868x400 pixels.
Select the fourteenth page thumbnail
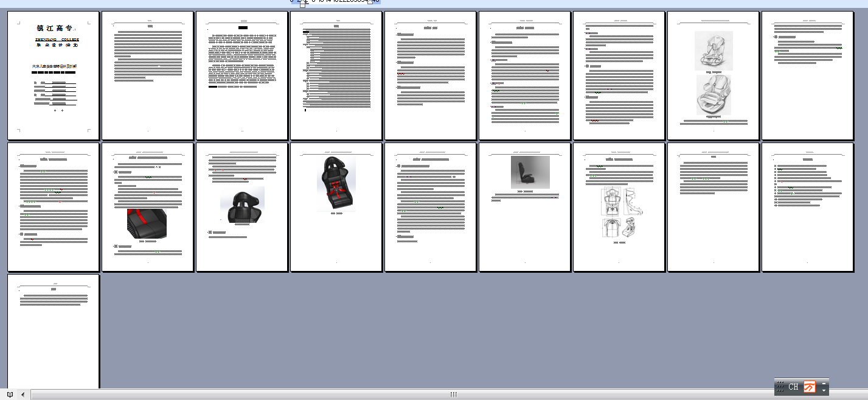coord(431,207)
